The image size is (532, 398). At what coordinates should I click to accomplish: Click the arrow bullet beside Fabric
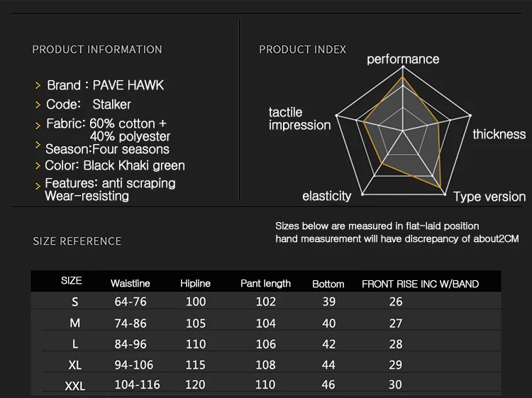(38, 125)
